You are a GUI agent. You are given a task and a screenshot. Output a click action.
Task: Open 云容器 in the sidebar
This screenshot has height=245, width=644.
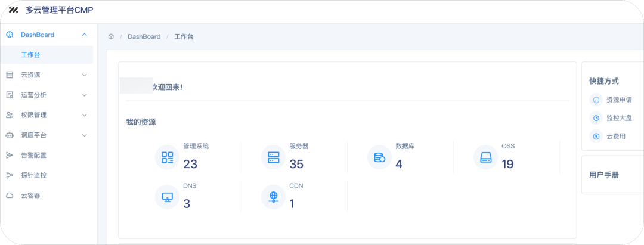coord(30,195)
